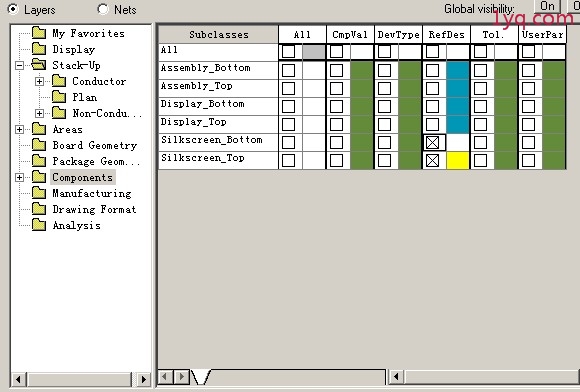Select the Components tree label
The image size is (580, 392).
[82, 177]
